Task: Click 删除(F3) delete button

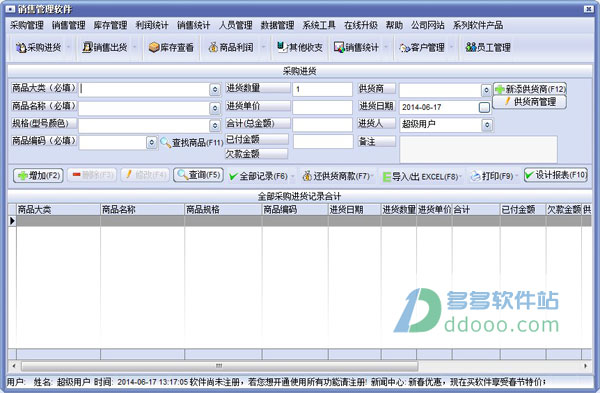Action: (92, 175)
